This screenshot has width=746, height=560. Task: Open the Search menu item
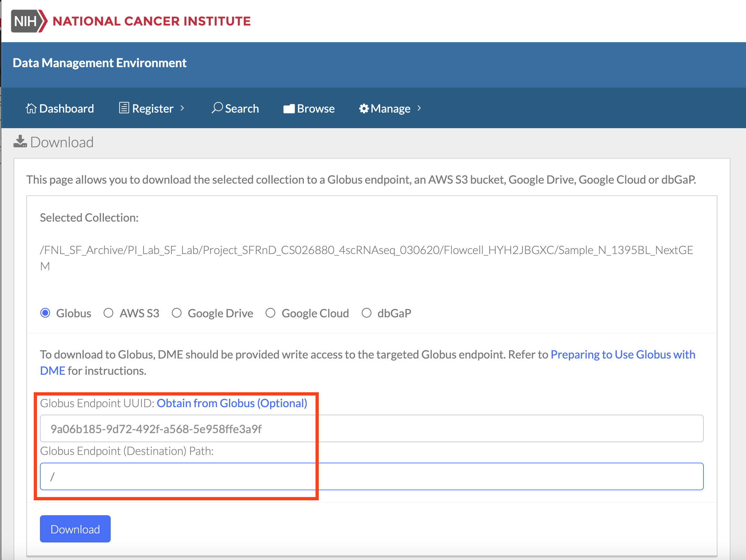242,109
